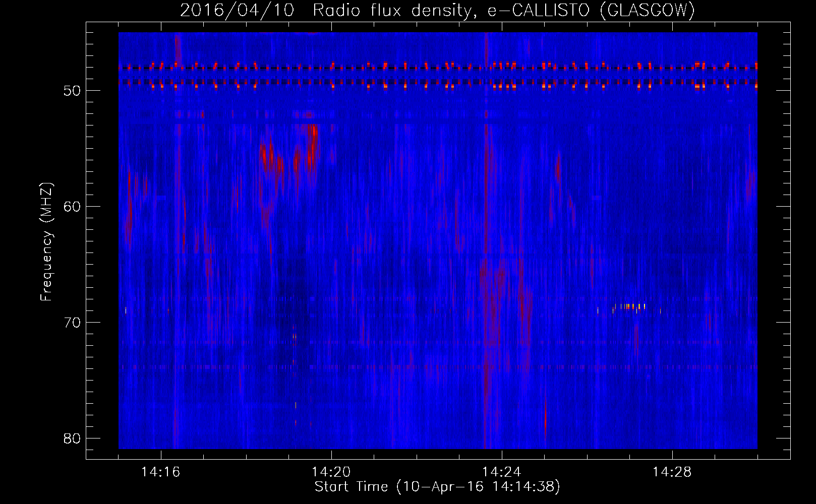Viewport: 816px width, 504px height.
Task: Click the yellow burst marks near 69 MHz
Action: tap(629, 307)
